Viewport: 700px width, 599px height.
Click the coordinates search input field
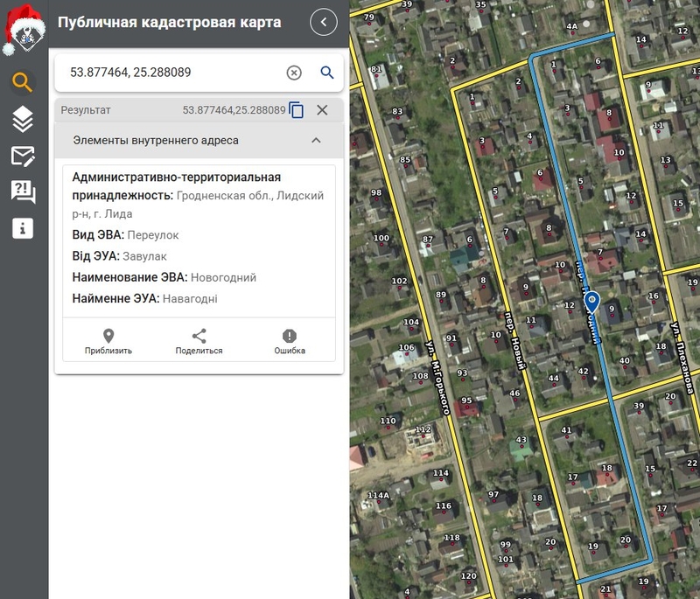tap(171, 73)
